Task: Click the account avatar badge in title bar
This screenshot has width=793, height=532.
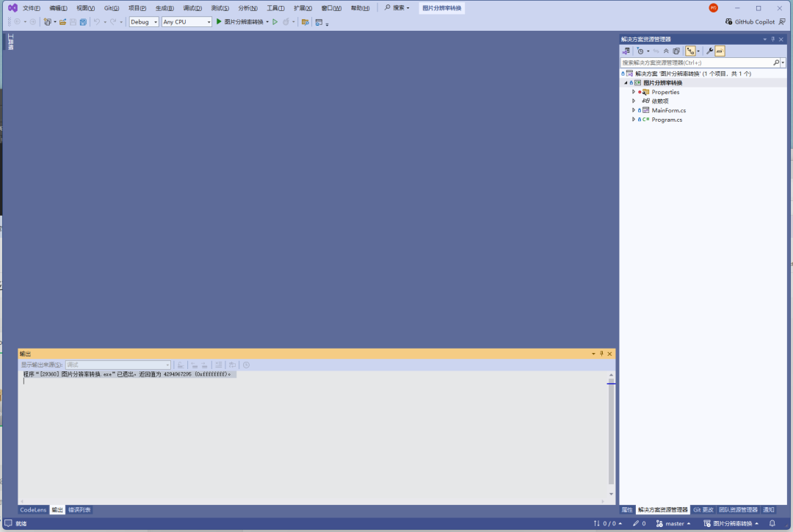Action: pyautogui.click(x=713, y=8)
